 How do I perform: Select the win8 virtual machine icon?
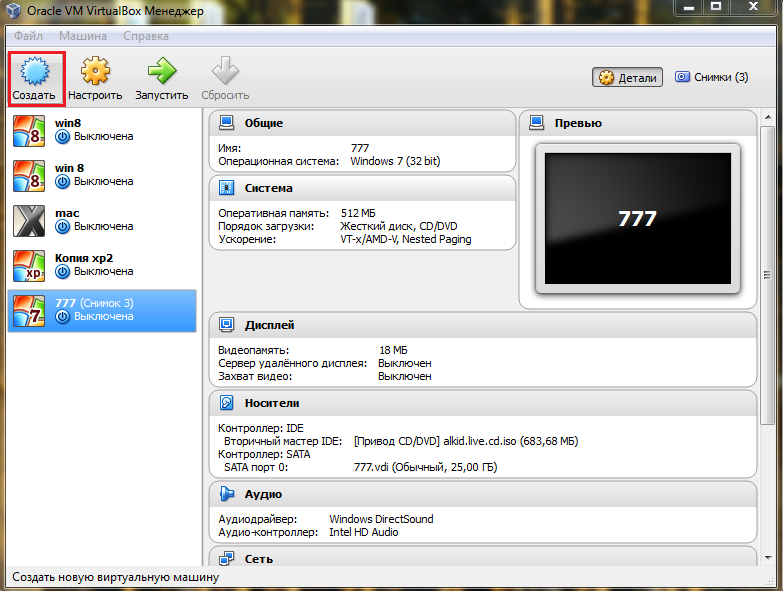pyautogui.click(x=28, y=131)
